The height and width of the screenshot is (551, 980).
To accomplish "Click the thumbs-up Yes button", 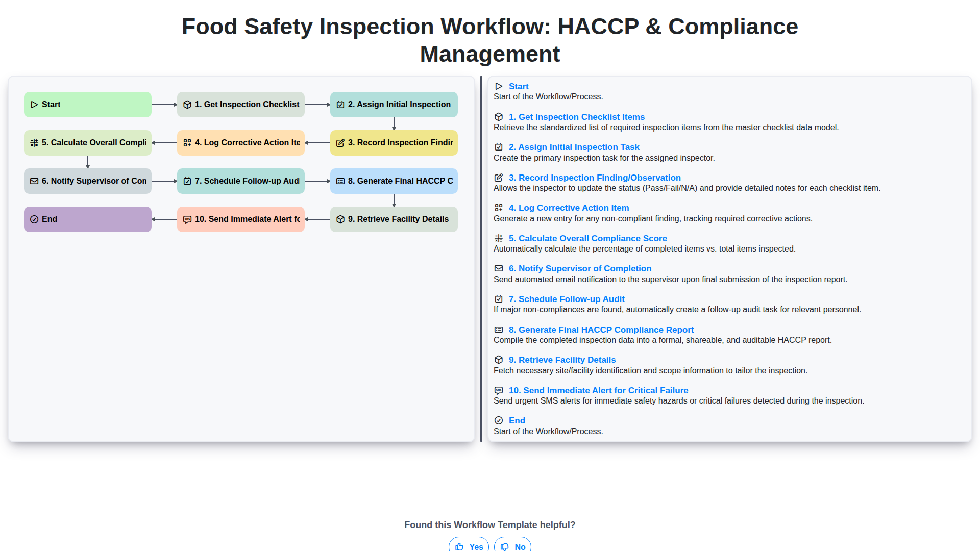I will coord(469,545).
